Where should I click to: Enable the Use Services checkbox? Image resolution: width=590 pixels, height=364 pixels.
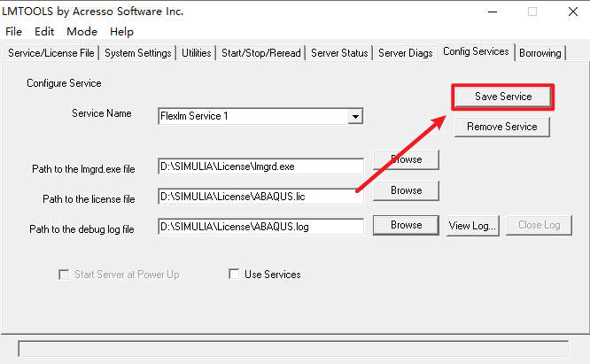tap(235, 275)
